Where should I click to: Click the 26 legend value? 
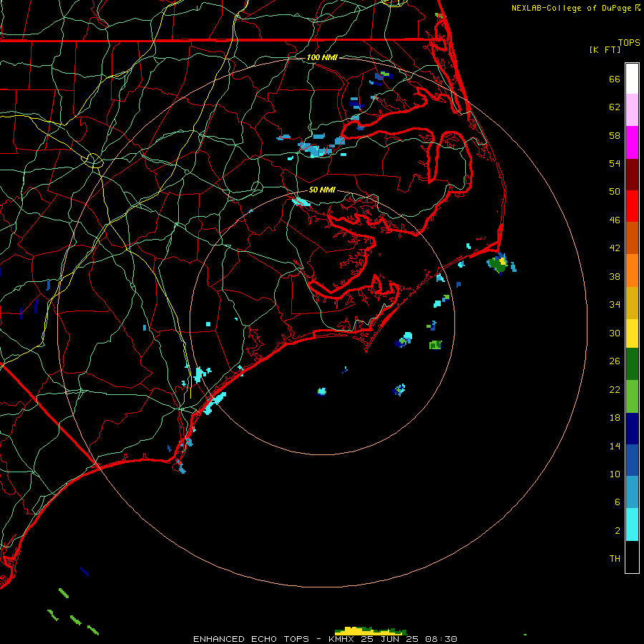pos(615,361)
